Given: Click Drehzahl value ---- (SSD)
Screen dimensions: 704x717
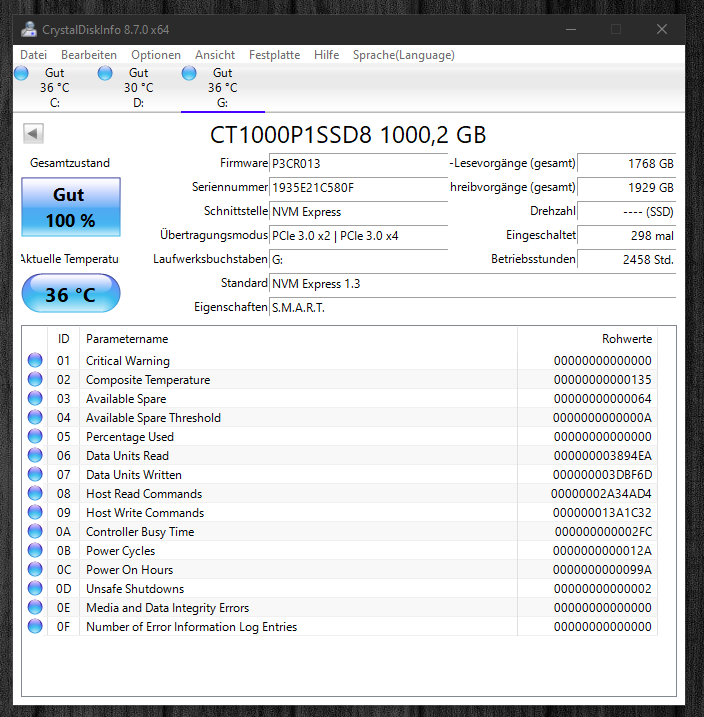Looking at the screenshot, I should pyautogui.click(x=626, y=212).
